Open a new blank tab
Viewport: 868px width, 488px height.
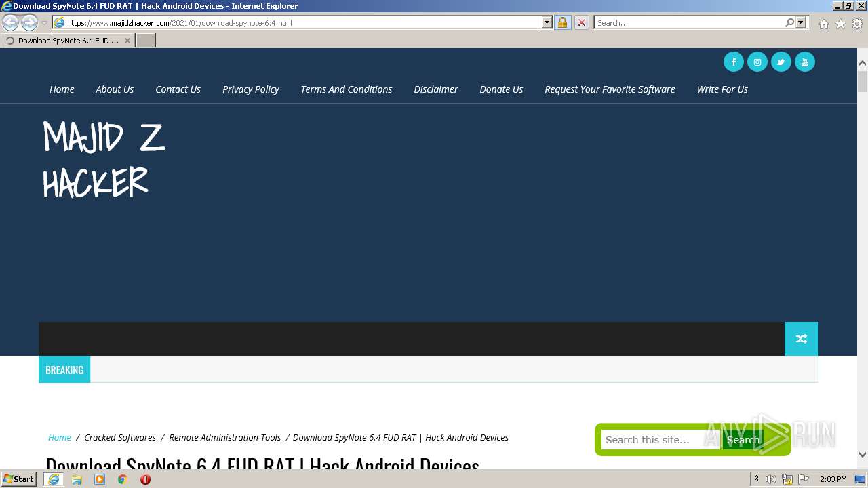pos(146,41)
